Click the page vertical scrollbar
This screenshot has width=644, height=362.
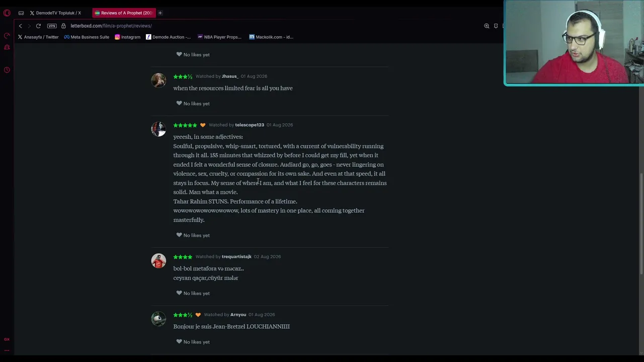point(641,224)
